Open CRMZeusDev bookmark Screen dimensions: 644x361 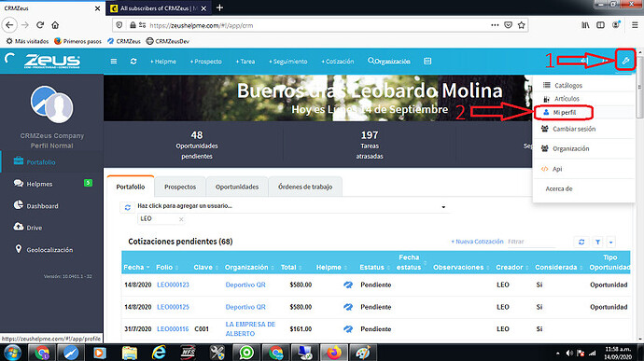tap(168, 41)
